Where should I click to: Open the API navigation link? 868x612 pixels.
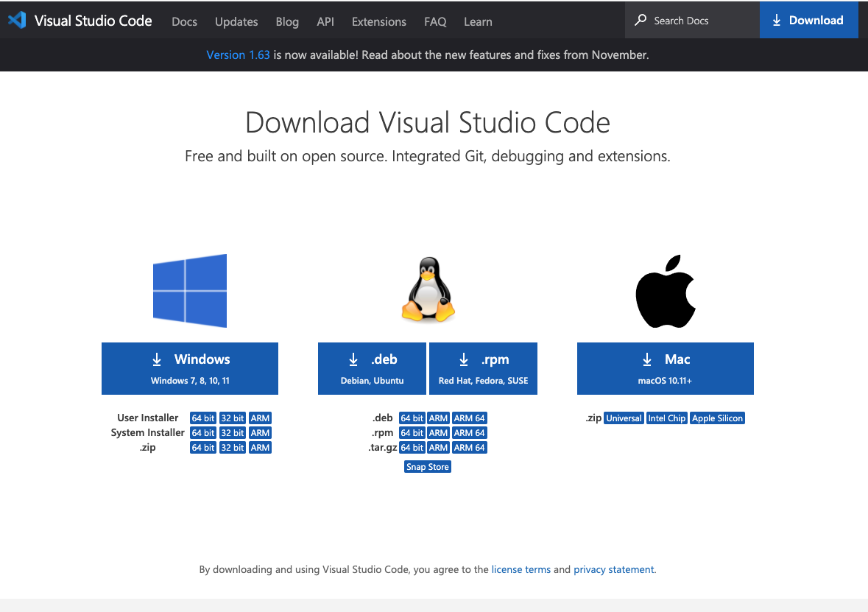[325, 21]
